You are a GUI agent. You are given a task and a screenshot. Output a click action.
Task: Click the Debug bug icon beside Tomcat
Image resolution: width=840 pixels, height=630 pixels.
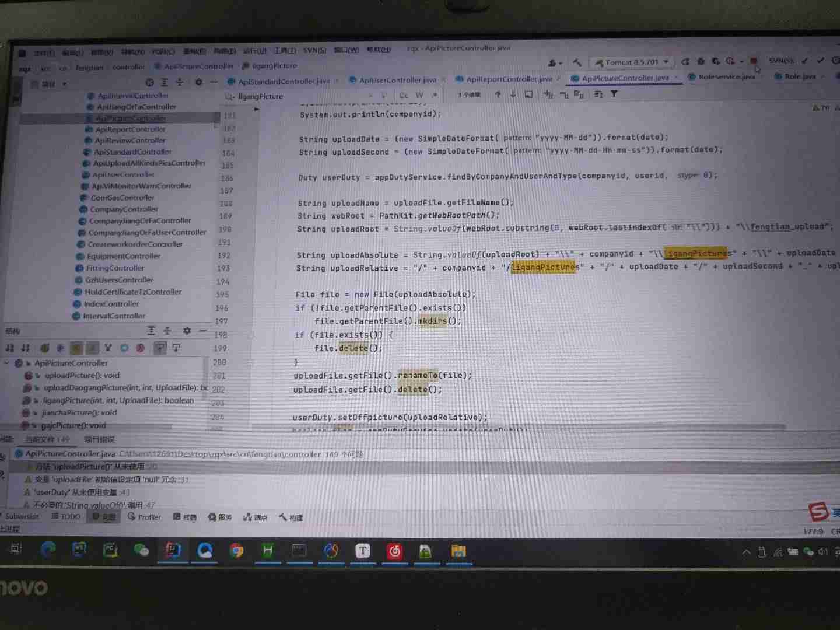click(701, 61)
